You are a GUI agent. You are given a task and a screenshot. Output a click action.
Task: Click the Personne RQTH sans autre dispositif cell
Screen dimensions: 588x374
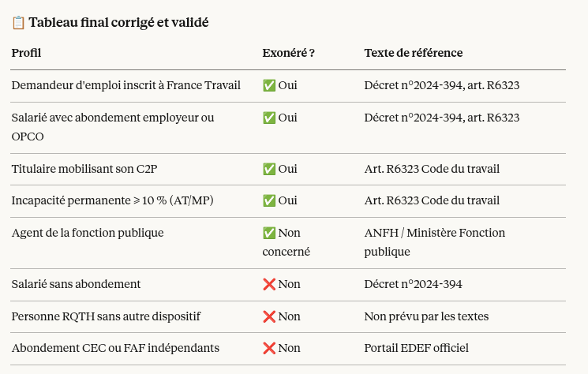coord(106,316)
